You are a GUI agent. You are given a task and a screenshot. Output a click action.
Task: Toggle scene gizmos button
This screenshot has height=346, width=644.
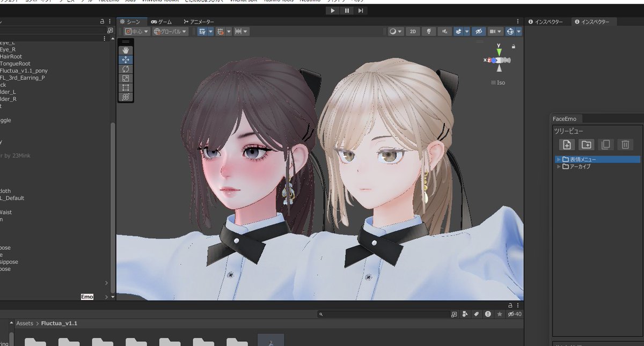click(510, 32)
